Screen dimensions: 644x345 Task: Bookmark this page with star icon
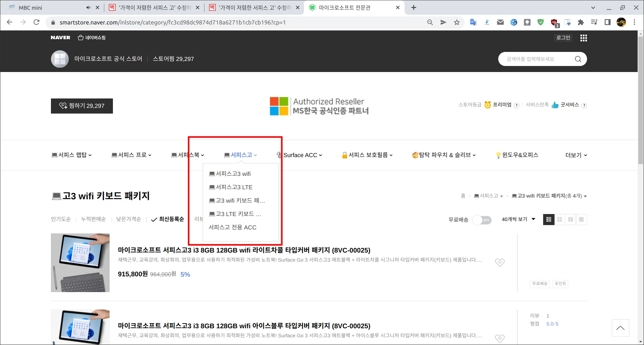coord(457,22)
